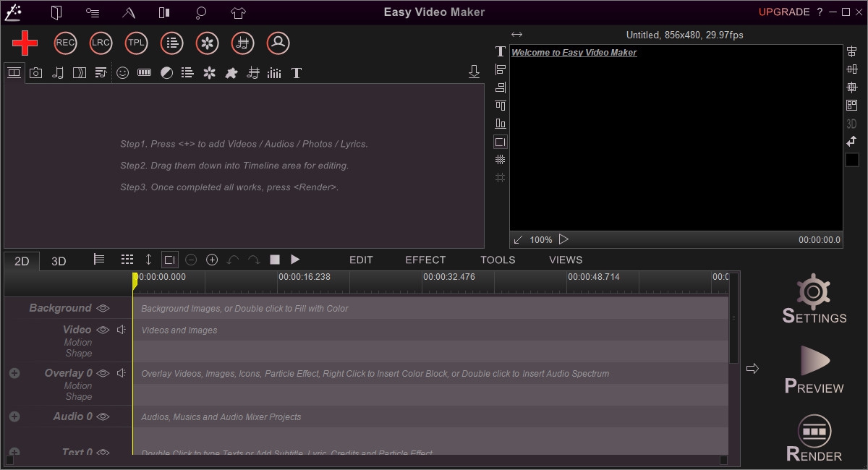
Task: Open the project door icon in title bar
Action: (x=56, y=12)
